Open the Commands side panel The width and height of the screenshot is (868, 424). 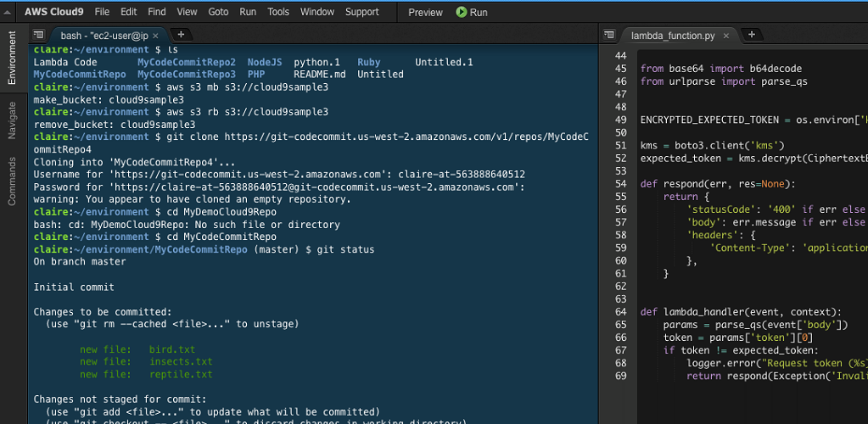tap(12, 181)
